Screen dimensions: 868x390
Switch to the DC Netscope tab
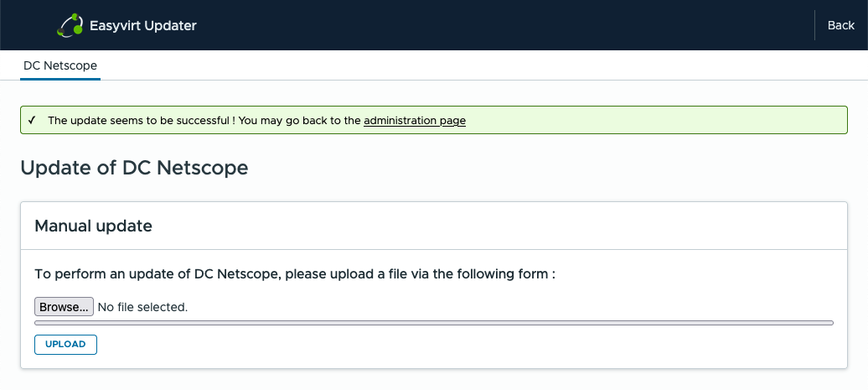click(60, 65)
